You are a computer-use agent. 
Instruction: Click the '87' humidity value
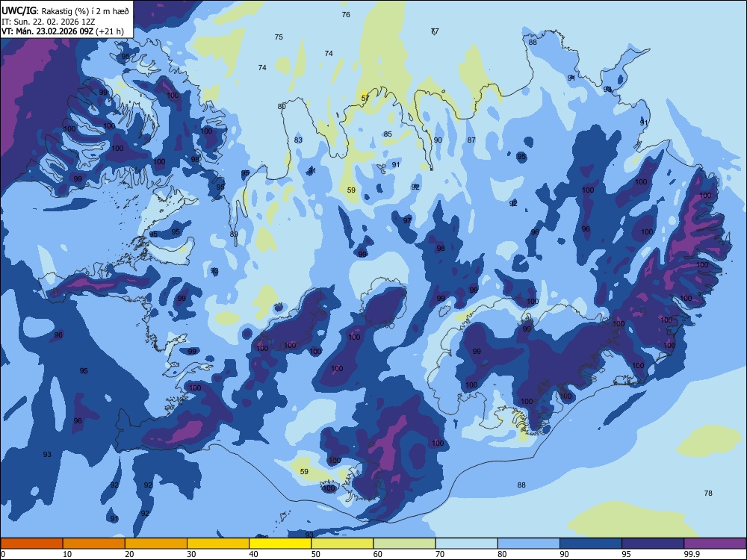(471, 140)
